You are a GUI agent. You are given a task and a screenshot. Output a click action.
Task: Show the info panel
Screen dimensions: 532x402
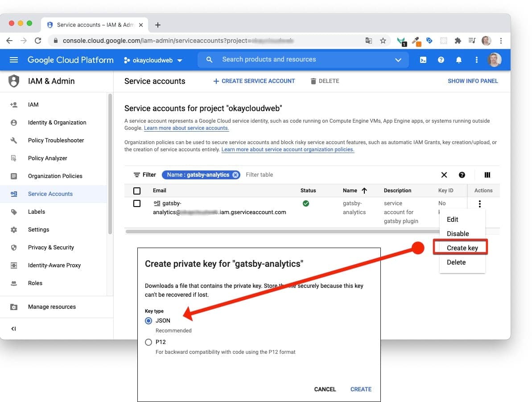coord(473,81)
